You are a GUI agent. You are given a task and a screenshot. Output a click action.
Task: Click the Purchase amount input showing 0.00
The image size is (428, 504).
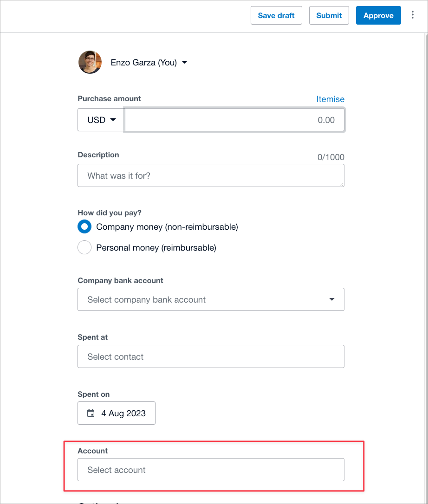(234, 120)
